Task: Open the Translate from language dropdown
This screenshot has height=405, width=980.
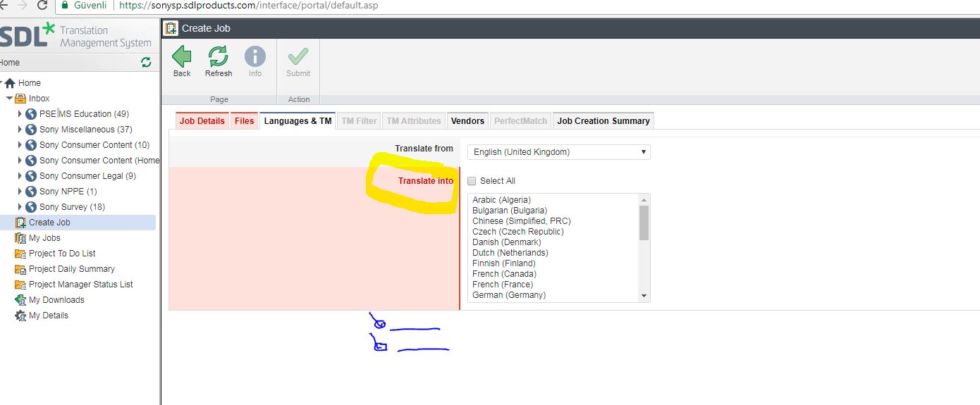Action: (x=559, y=152)
